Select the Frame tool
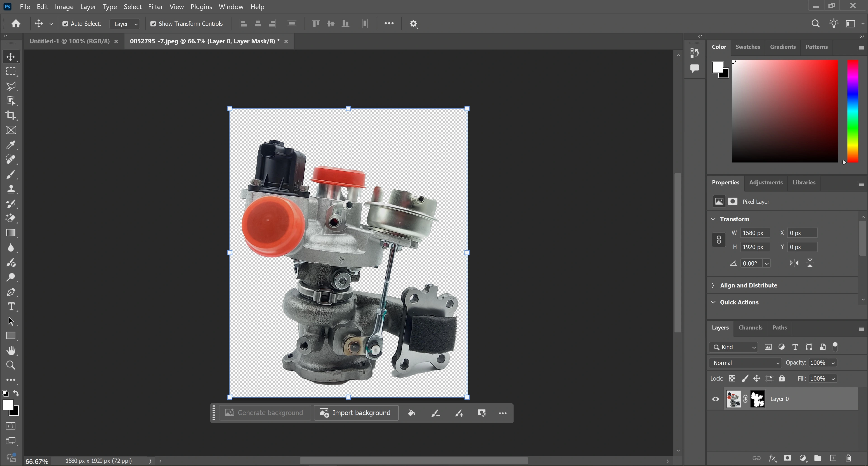Screen dimensions: 868x466 [11, 130]
